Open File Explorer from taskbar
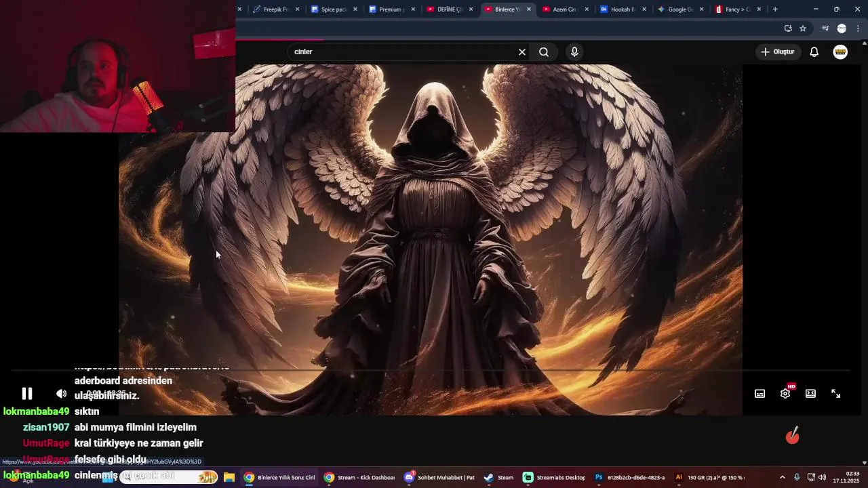Viewport: 868px width, 488px height. click(229, 478)
